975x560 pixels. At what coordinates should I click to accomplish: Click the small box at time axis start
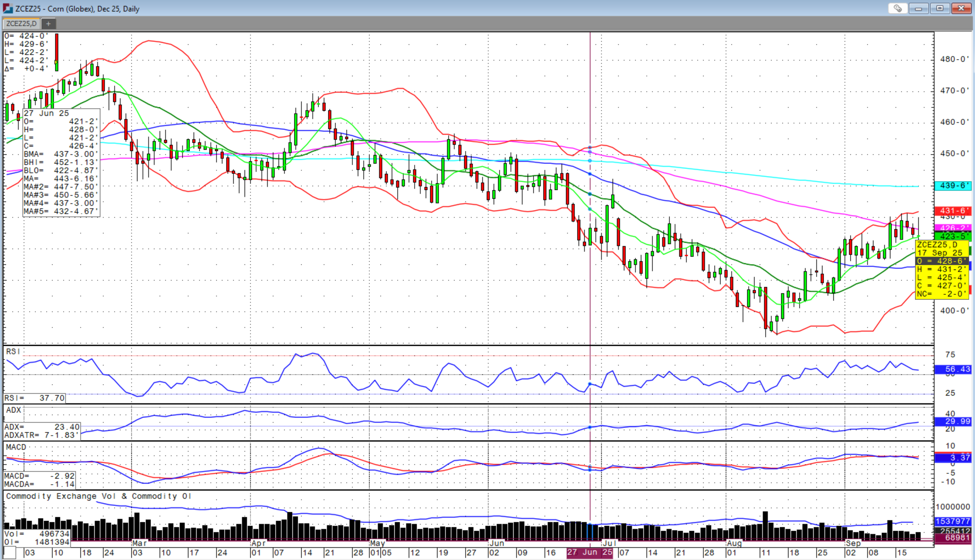point(9,553)
